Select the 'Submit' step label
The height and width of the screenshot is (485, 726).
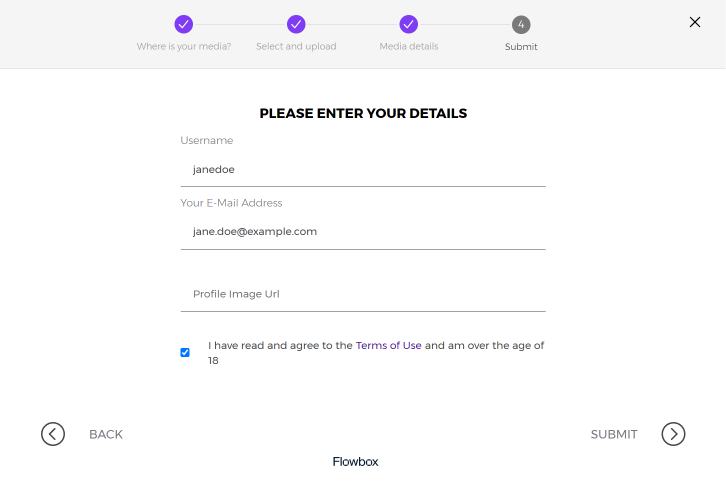coord(521,47)
